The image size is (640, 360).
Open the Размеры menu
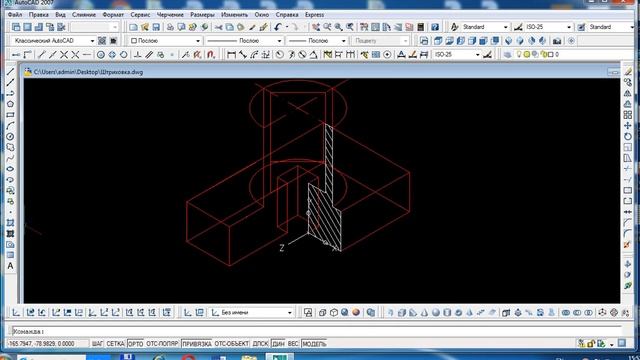202,15
